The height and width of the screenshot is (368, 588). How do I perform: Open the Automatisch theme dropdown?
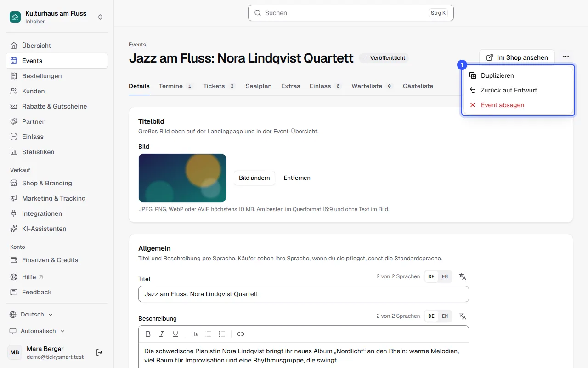37,331
